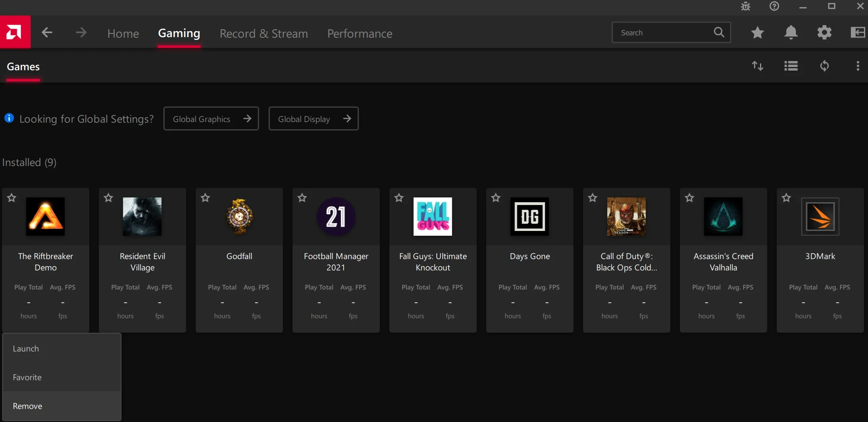Screen dimensions: 868x422
Task: Open the help question mark icon
Action: [x=774, y=6]
